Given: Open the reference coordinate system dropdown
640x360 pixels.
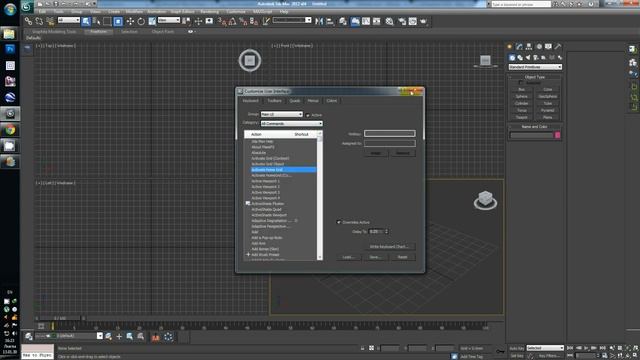Looking at the screenshot, I should 169,20.
